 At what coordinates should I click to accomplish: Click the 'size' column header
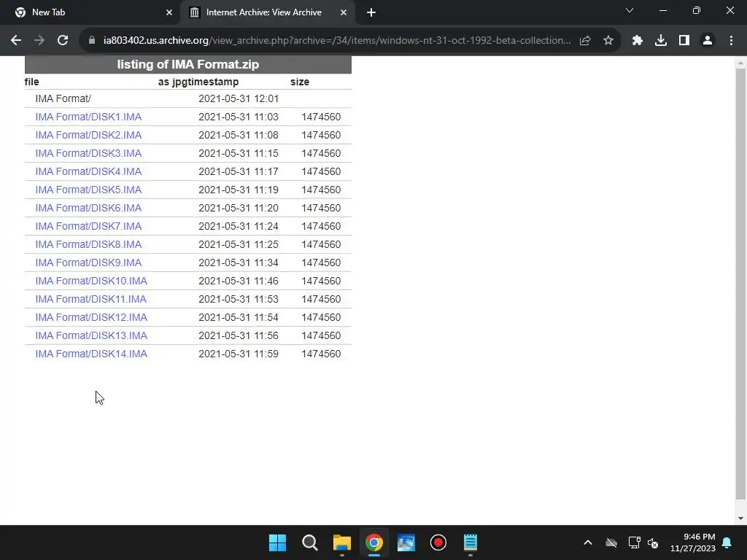tap(300, 82)
